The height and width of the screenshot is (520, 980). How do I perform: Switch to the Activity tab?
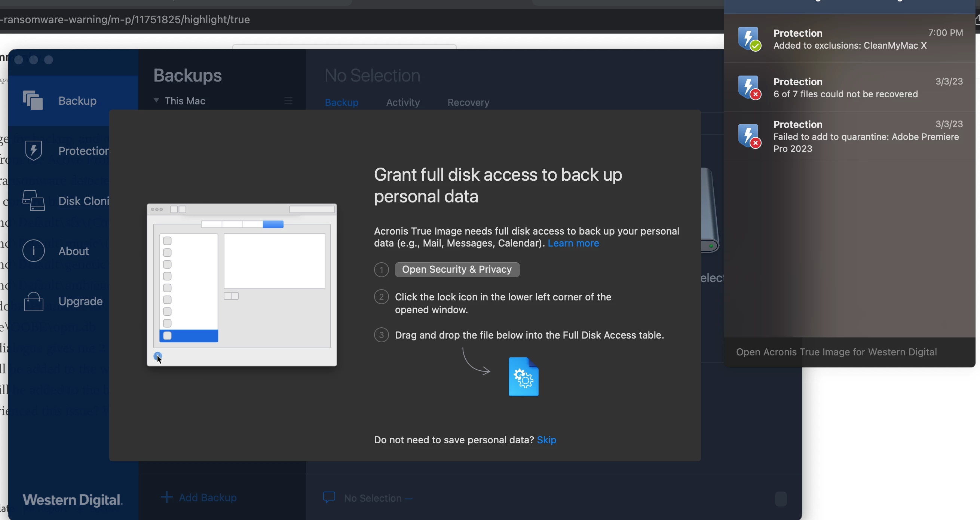tap(402, 103)
